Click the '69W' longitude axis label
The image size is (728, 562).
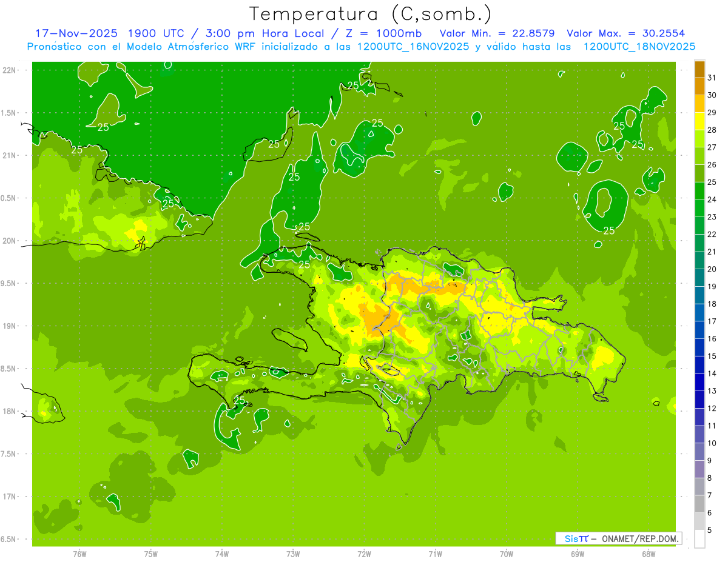(578, 554)
